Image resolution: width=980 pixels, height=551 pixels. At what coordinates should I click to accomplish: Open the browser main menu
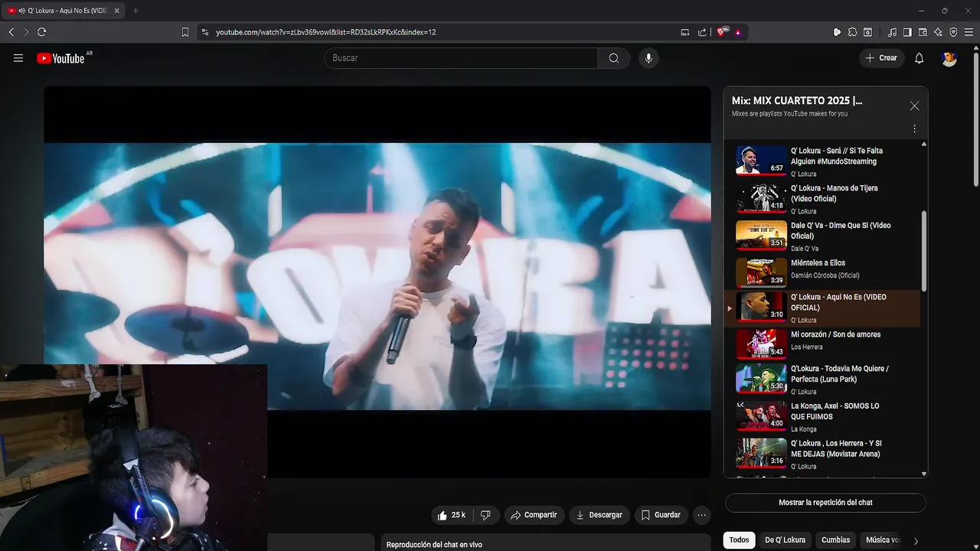pos(969,32)
